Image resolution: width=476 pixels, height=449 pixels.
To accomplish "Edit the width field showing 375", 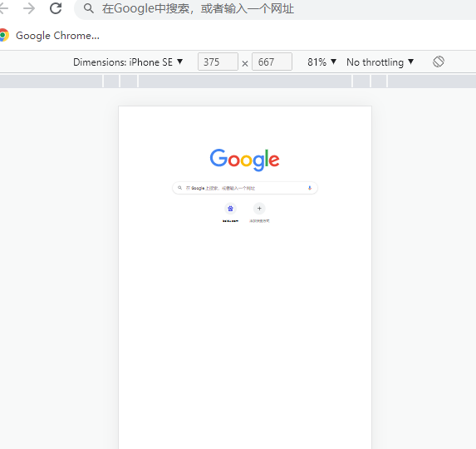I will coord(218,62).
